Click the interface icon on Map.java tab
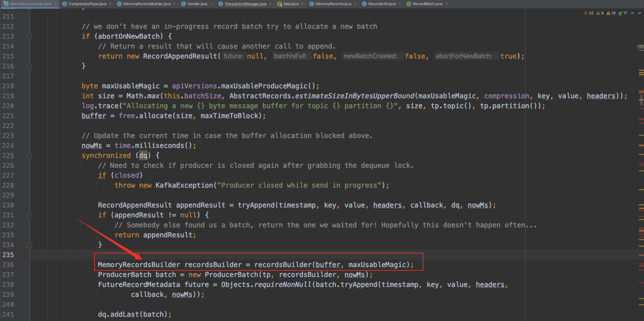 279,4
